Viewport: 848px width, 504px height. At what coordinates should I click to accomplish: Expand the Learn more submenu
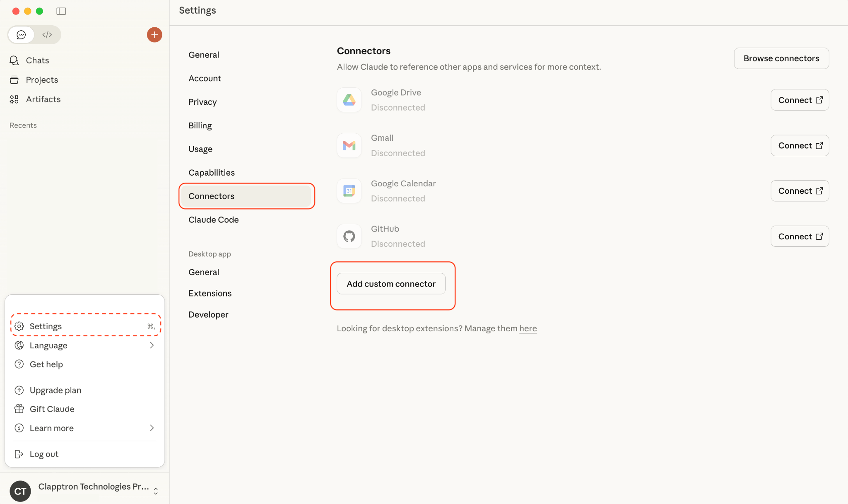pyautogui.click(x=84, y=428)
